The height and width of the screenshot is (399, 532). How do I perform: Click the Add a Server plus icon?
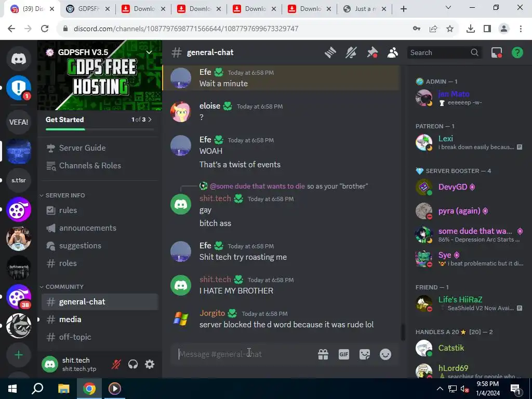click(19, 355)
